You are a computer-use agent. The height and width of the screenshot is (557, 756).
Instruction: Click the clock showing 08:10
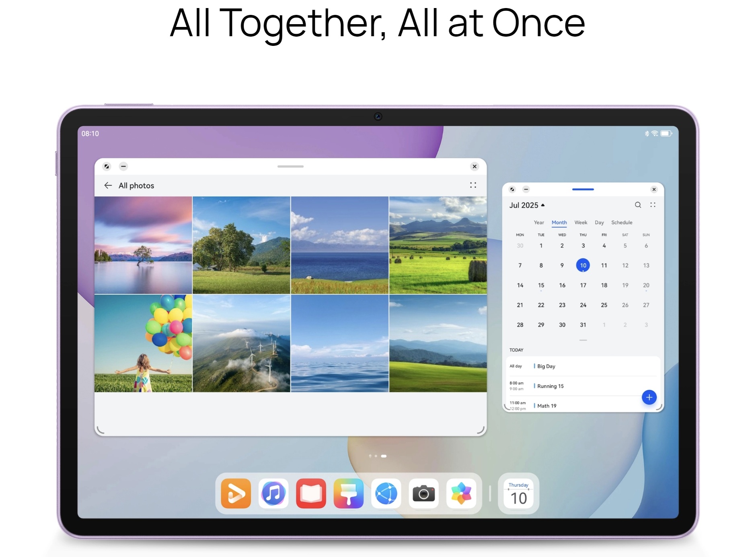[x=90, y=134]
